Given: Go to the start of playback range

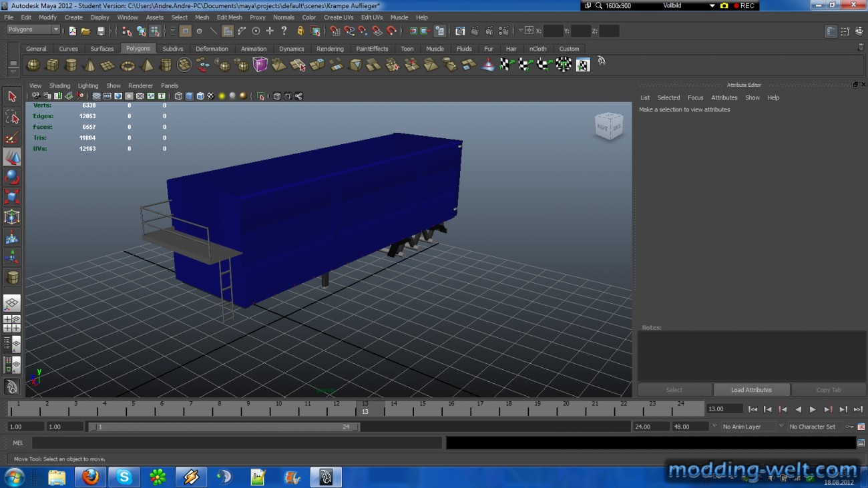Looking at the screenshot, I should pyautogui.click(x=753, y=409).
